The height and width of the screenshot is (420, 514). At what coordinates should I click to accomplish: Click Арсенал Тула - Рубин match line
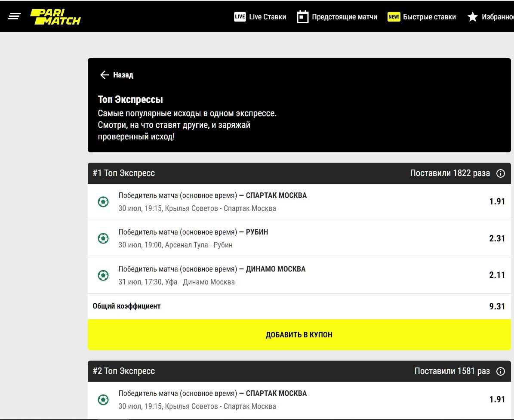click(x=175, y=245)
